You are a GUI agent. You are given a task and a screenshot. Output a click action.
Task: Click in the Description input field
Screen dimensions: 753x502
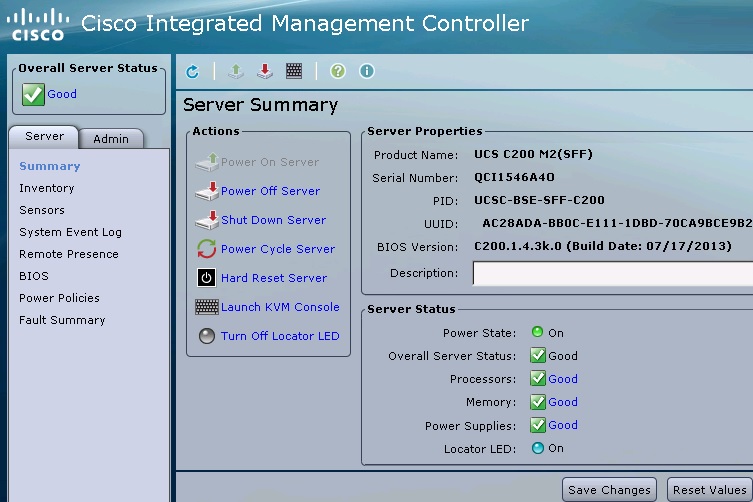coord(613,273)
